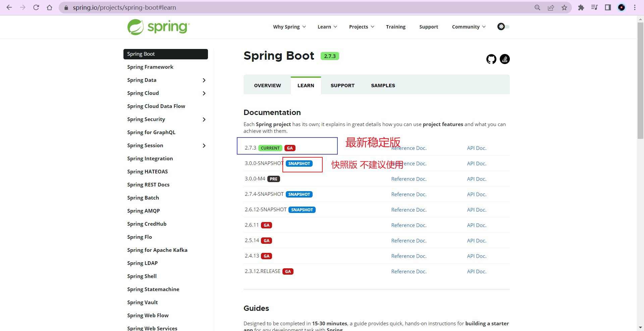
Task: Open the zoom magnifier icon in address bar
Action: 537,7
